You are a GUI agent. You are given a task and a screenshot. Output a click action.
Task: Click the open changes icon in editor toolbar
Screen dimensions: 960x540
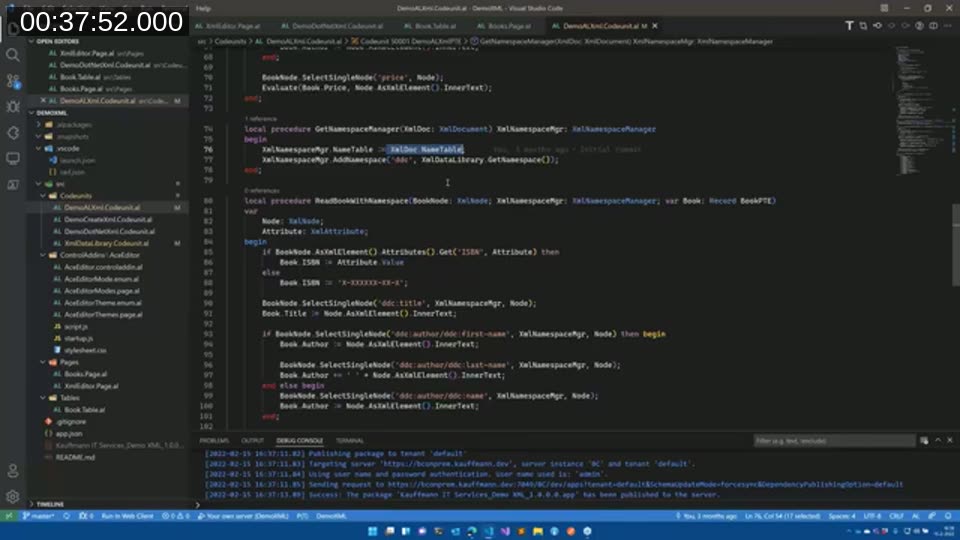[863, 26]
